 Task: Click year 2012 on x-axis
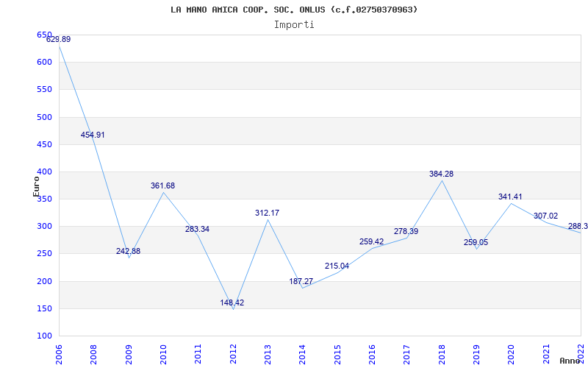[x=233, y=354]
